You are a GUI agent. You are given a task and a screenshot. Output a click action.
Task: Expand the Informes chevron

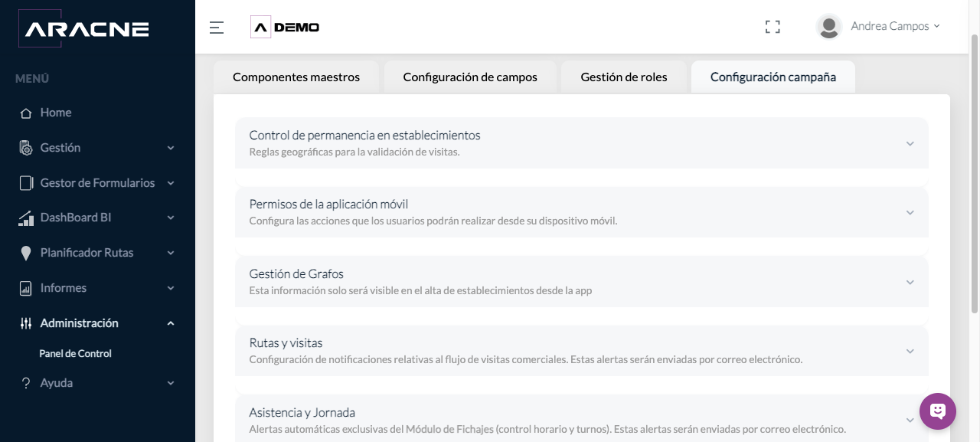(x=171, y=289)
